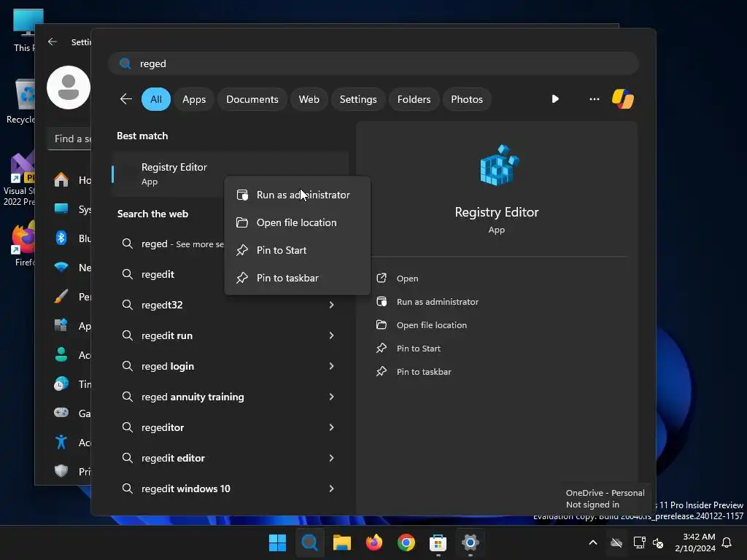
Task: Open the Copilot colorful icon in search
Action: pos(623,99)
